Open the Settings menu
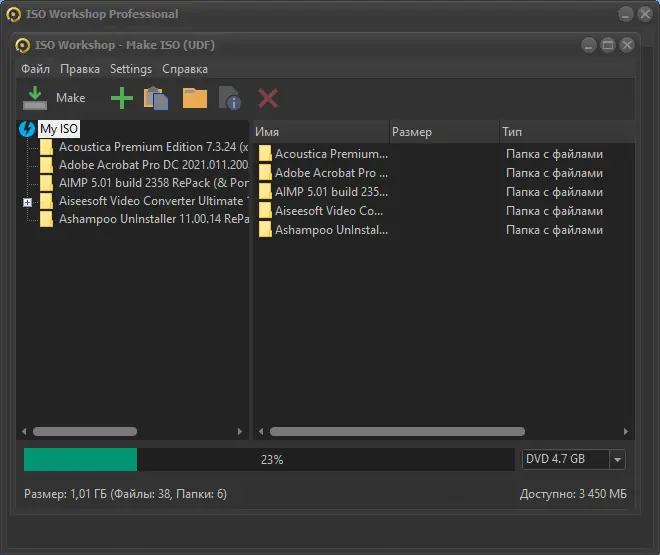 tap(131, 69)
